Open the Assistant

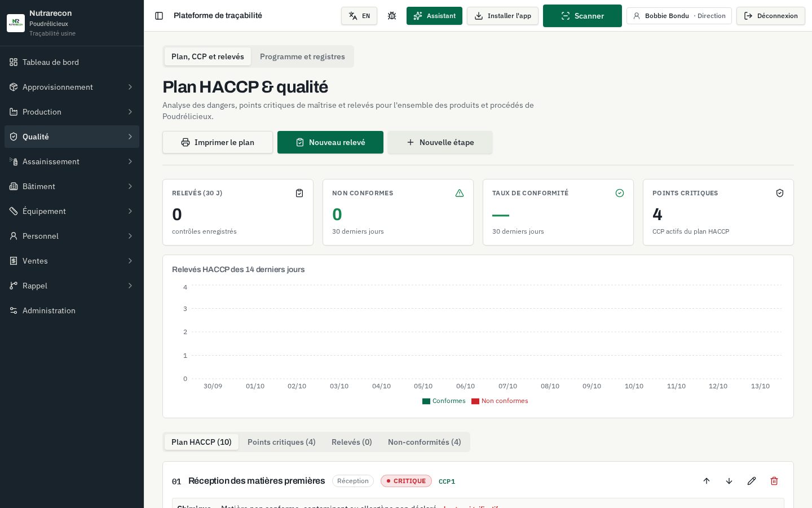pos(434,16)
